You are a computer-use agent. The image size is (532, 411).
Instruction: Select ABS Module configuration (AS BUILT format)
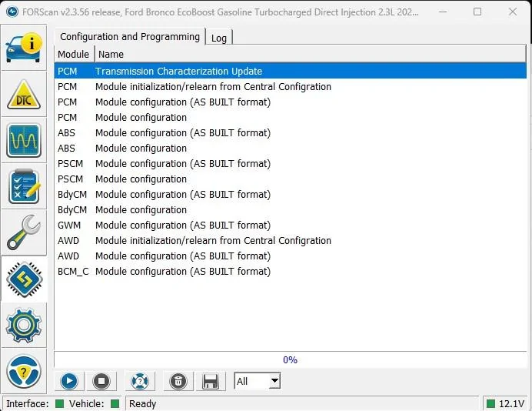291,133
